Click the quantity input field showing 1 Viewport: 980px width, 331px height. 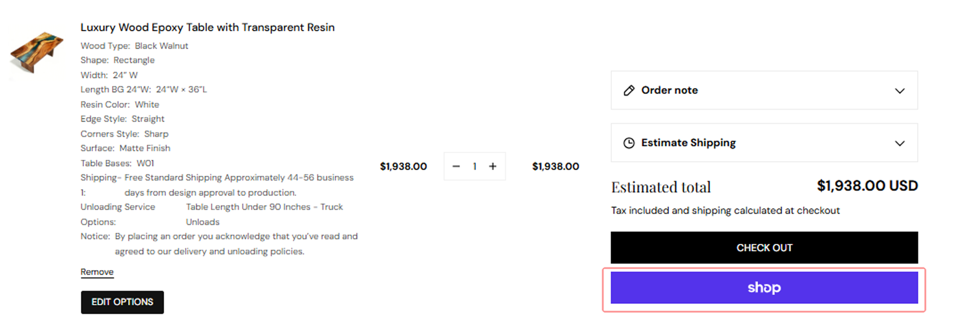pyautogui.click(x=474, y=166)
